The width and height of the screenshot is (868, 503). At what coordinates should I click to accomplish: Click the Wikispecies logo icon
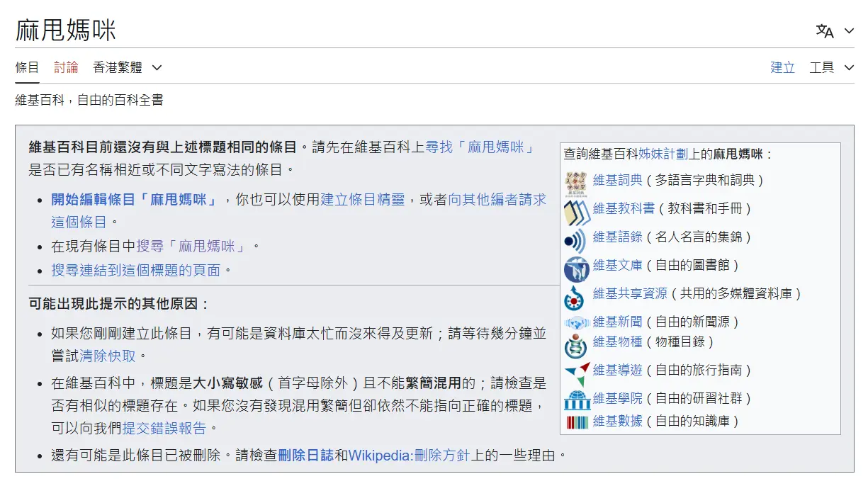click(x=576, y=346)
